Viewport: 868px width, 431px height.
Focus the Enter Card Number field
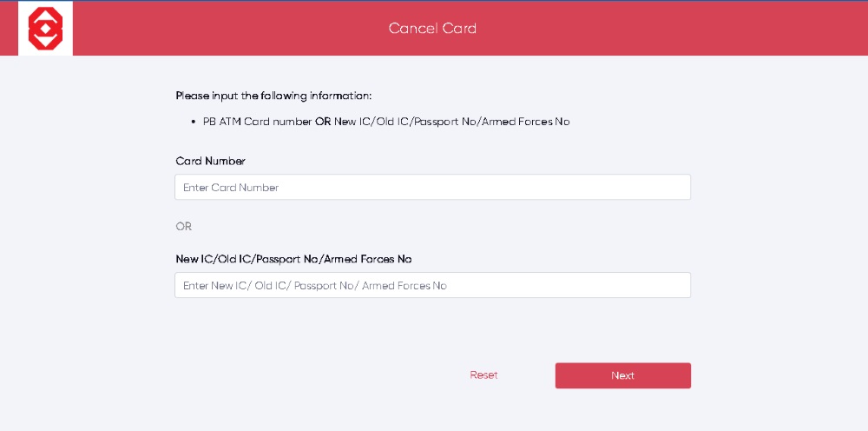click(x=432, y=187)
